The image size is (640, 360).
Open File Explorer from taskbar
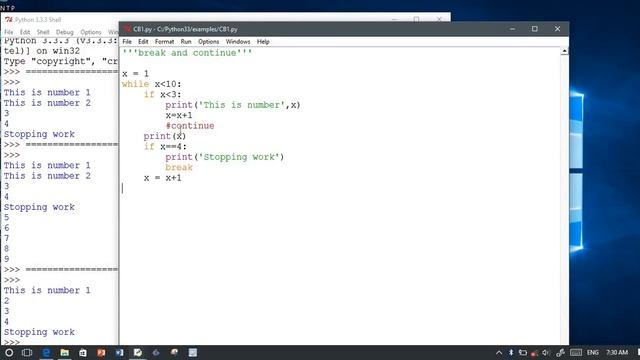[x=64, y=352]
